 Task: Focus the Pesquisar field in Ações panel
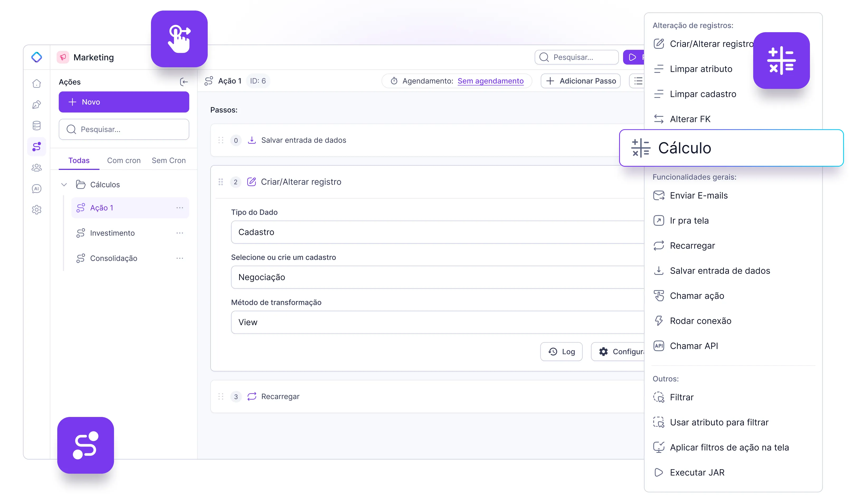[x=124, y=129]
